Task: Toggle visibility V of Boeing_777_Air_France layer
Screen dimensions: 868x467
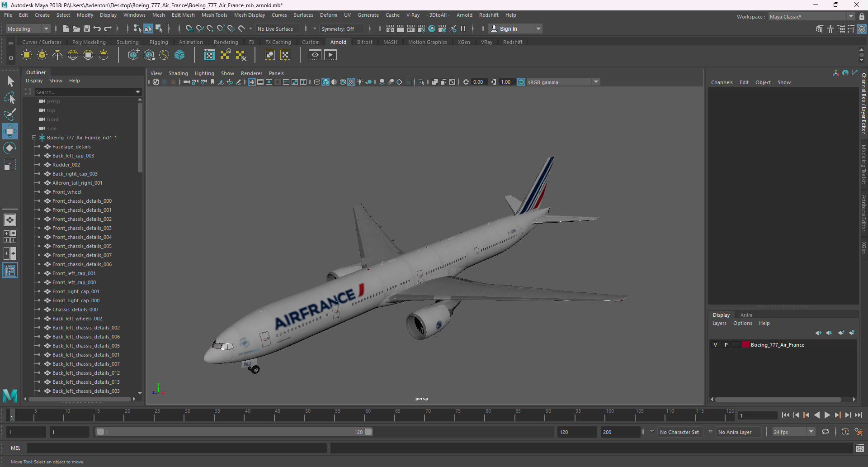Action: coord(715,345)
